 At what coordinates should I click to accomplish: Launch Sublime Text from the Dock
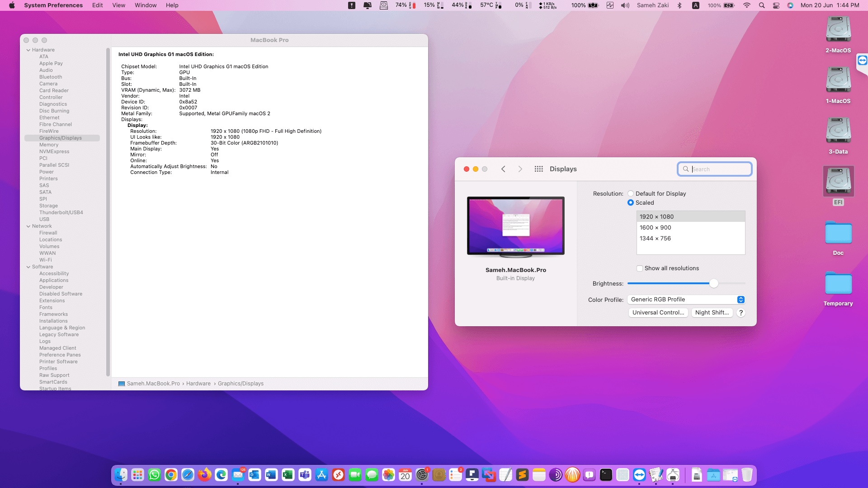522,475
